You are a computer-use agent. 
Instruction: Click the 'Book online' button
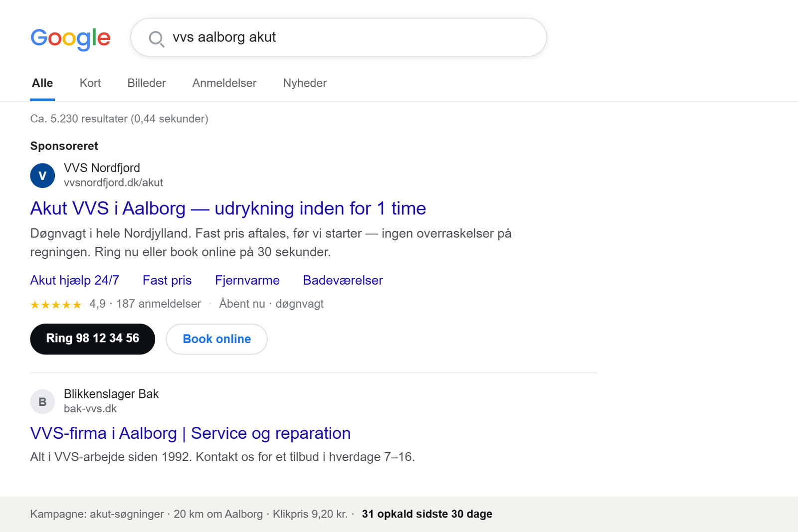tap(217, 339)
